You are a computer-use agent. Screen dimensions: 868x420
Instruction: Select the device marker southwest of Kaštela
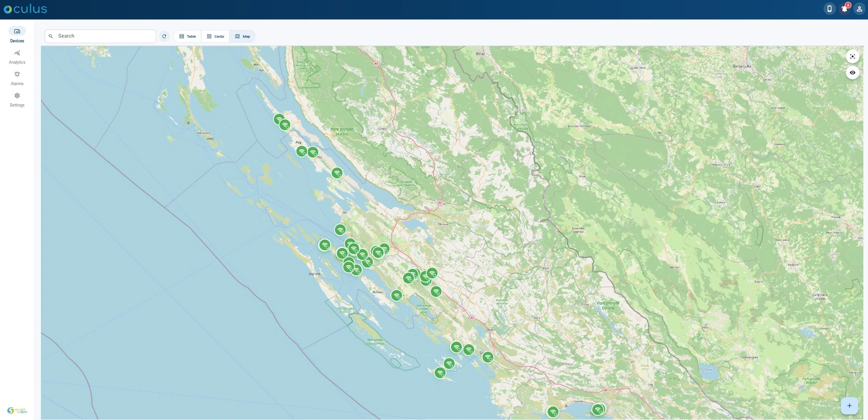tap(553, 412)
